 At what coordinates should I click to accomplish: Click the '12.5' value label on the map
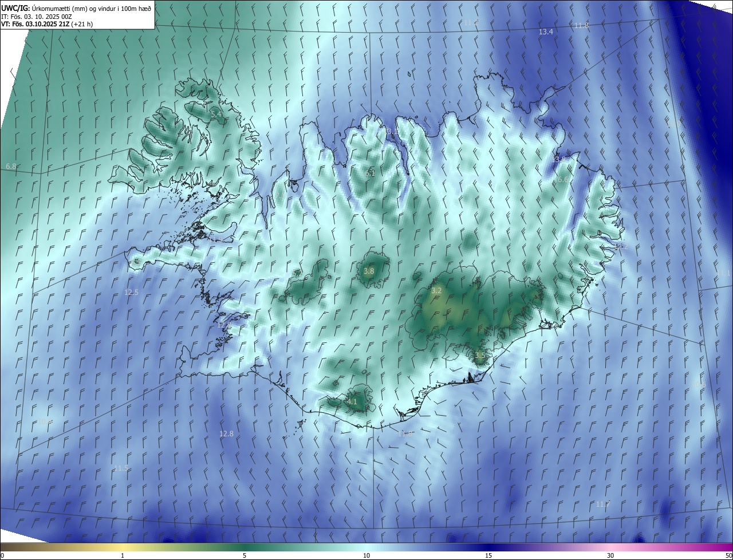pyautogui.click(x=131, y=292)
